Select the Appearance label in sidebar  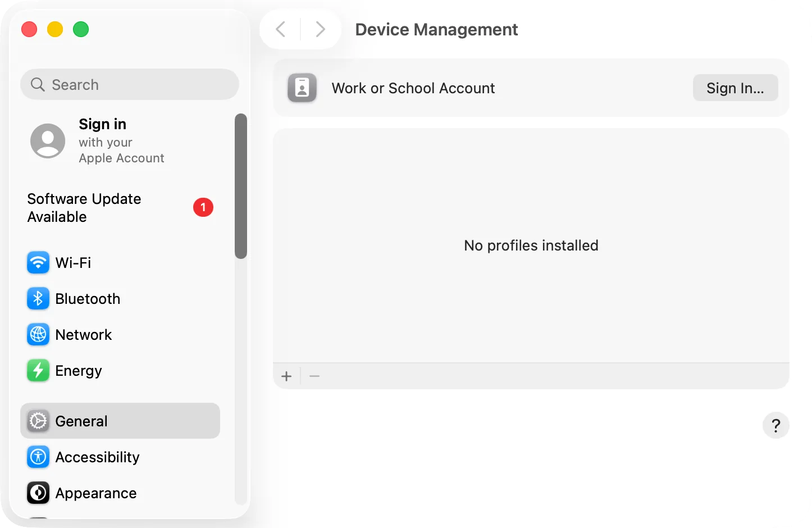[96, 493]
